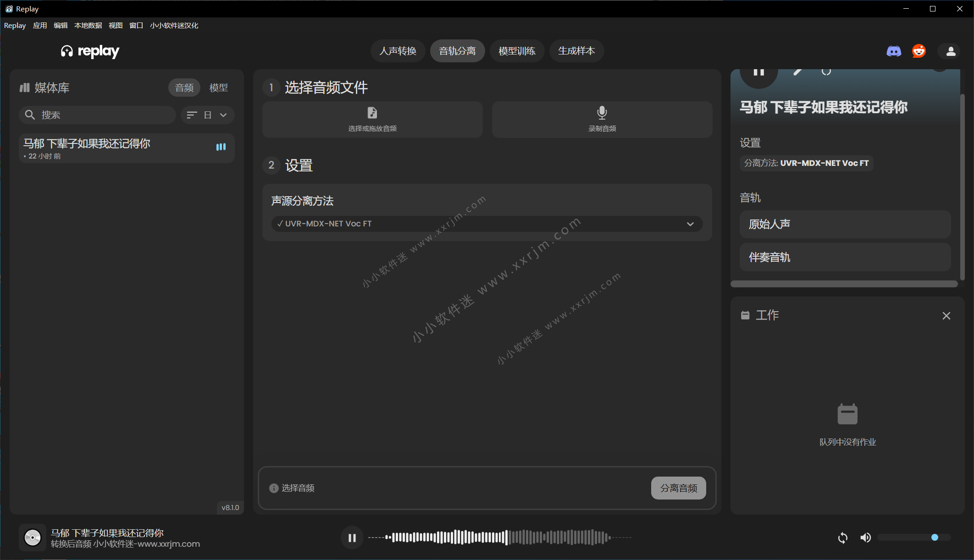Select the 音频 filter in media library

pos(184,88)
